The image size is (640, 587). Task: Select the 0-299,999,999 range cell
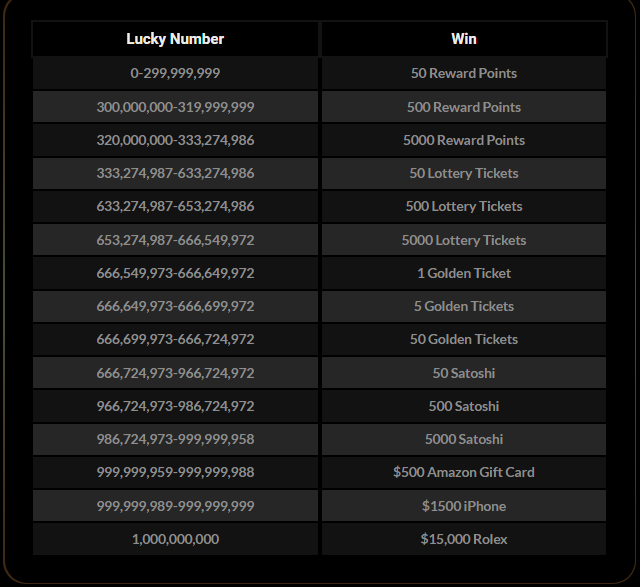(175, 73)
